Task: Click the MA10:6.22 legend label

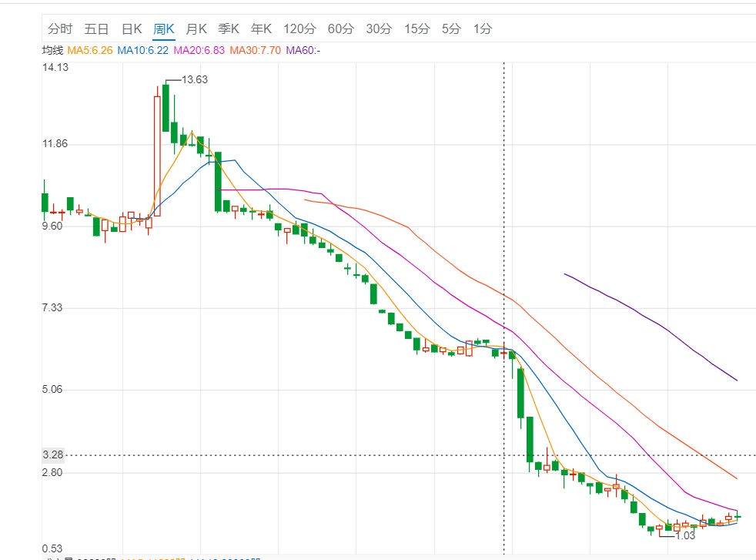Action: [142, 51]
